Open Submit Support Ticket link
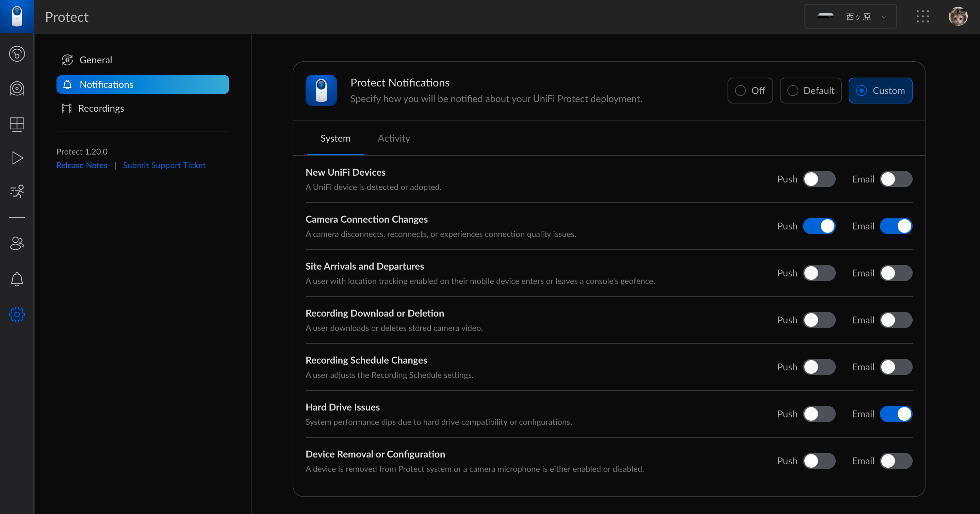 pyautogui.click(x=164, y=165)
